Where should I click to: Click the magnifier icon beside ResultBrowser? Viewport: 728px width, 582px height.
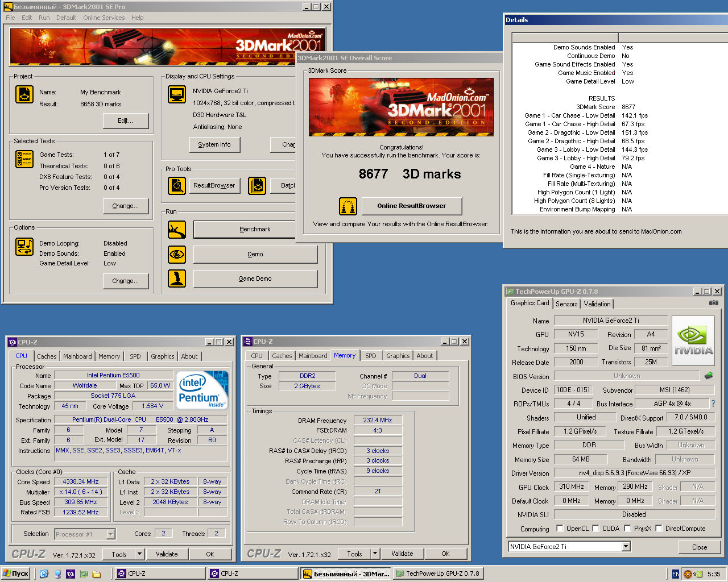(x=177, y=185)
